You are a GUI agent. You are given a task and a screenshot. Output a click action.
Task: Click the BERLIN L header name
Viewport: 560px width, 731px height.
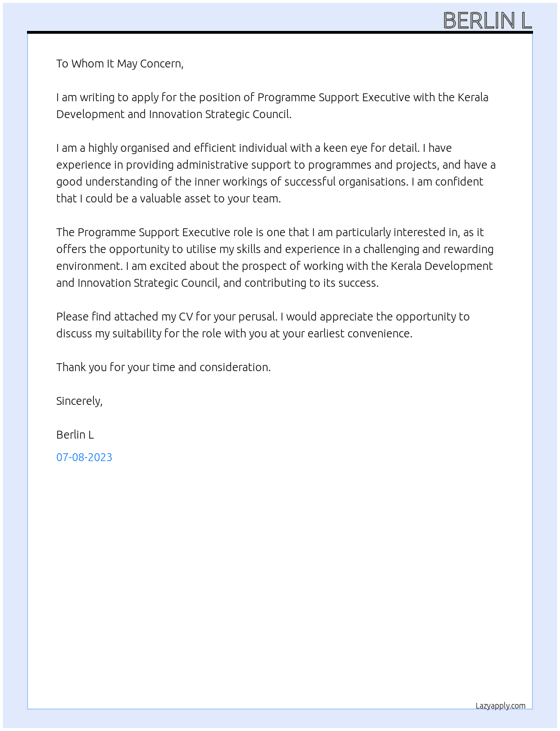(x=487, y=20)
